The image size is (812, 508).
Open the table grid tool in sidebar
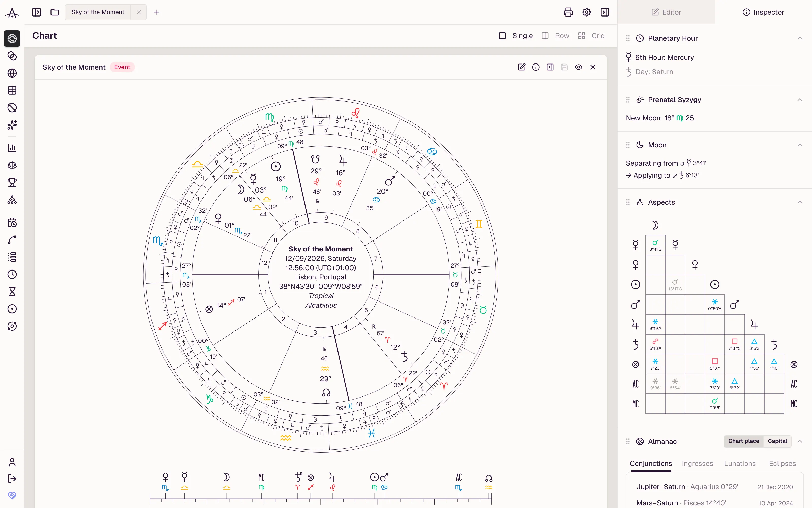(x=12, y=90)
